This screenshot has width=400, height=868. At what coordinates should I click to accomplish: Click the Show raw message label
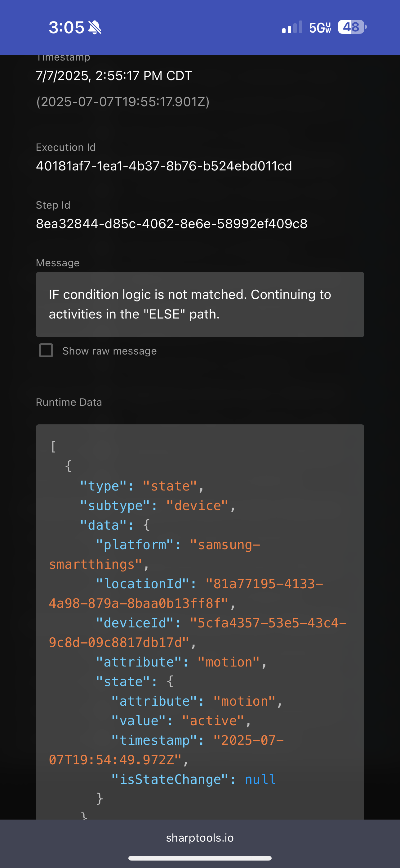point(109,351)
